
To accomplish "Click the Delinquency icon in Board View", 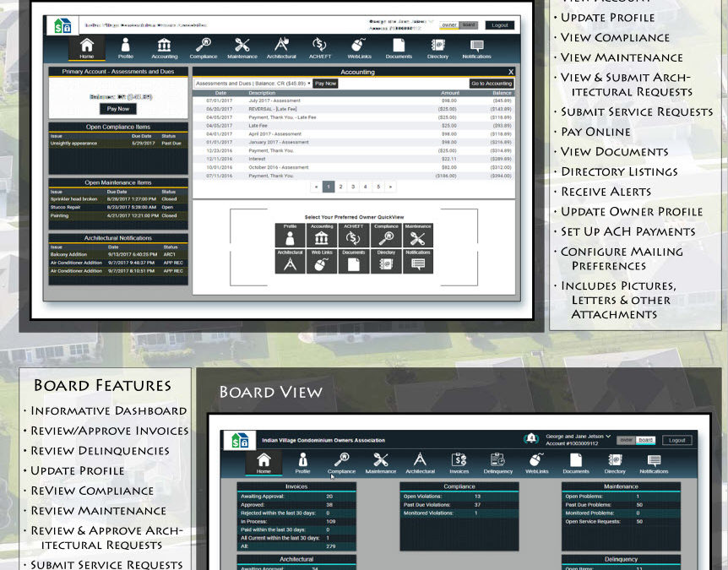I will (497, 463).
